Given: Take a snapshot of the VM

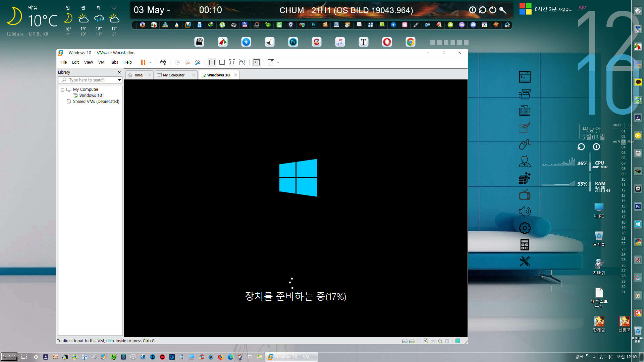Looking at the screenshot, I should point(177,62).
